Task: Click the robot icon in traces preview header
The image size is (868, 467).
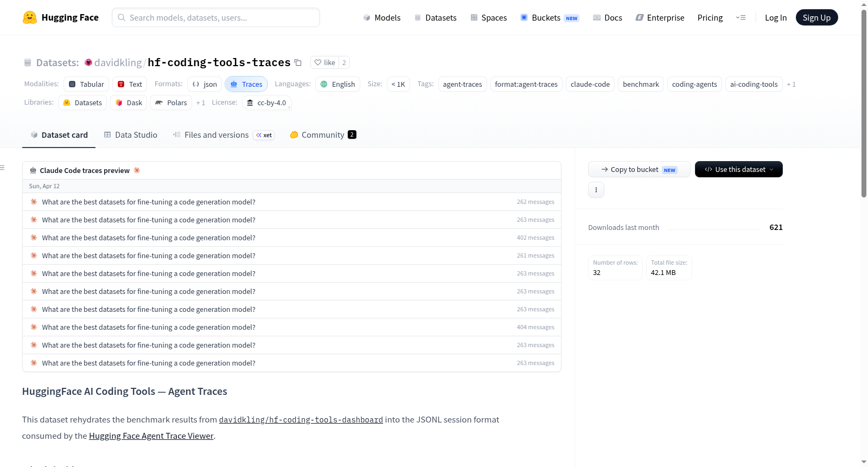Action: click(x=33, y=170)
